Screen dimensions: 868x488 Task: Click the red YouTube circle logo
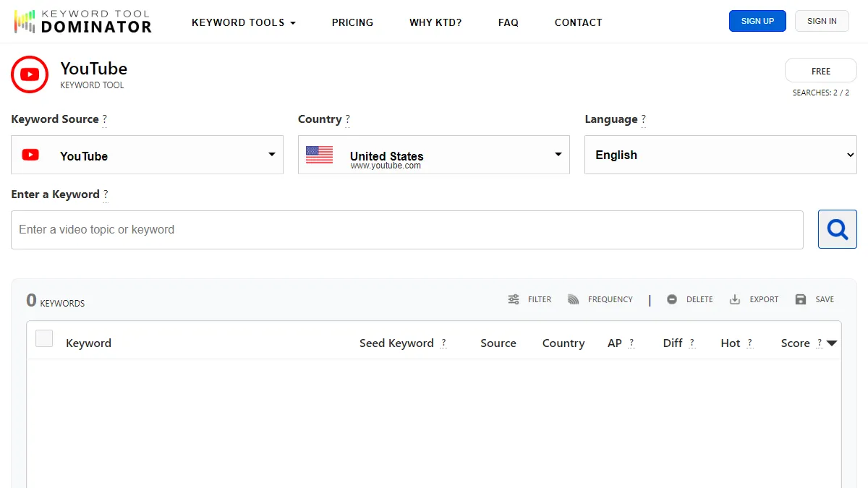tap(30, 74)
